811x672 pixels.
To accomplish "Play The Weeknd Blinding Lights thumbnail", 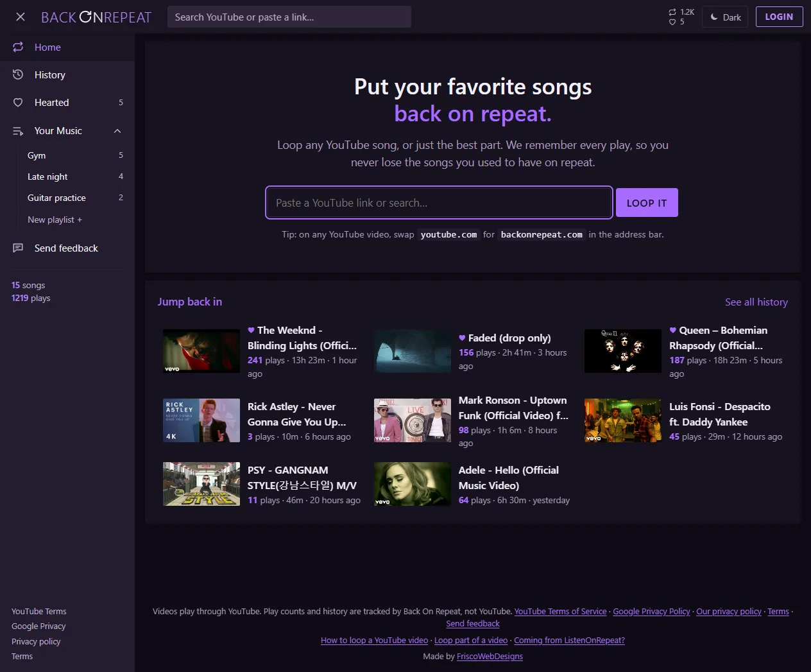I will pyautogui.click(x=201, y=351).
